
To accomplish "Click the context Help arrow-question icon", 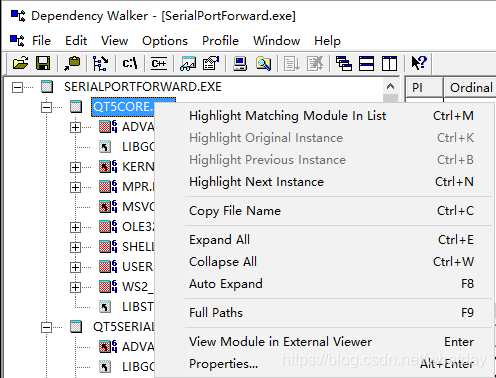I will coord(419,63).
